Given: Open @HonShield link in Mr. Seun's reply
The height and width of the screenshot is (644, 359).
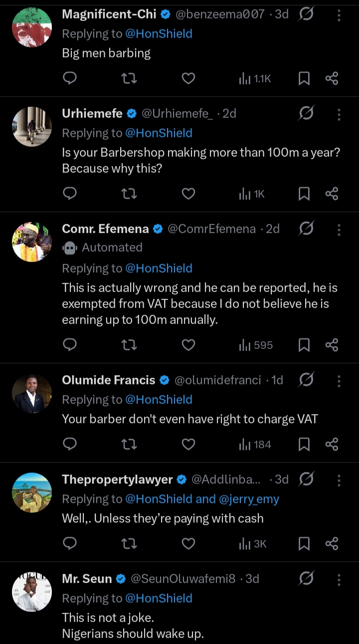Looking at the screenshot, I should (159, 598).
